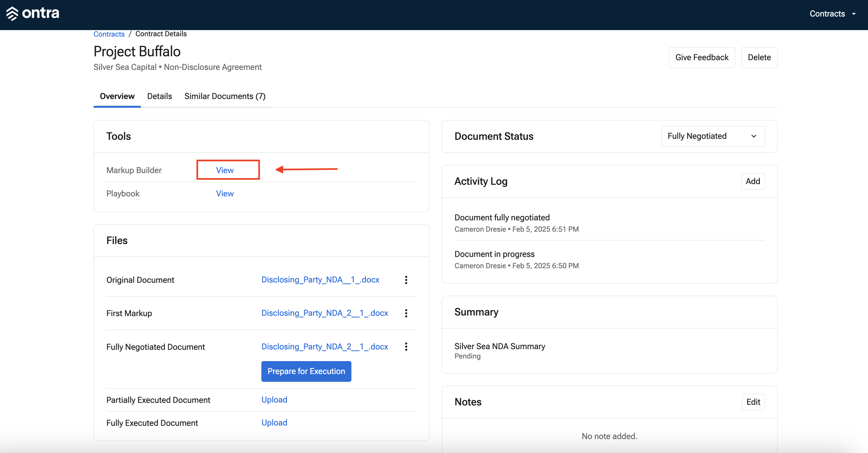Click the Prepare for Execution button

pos(306,371)
